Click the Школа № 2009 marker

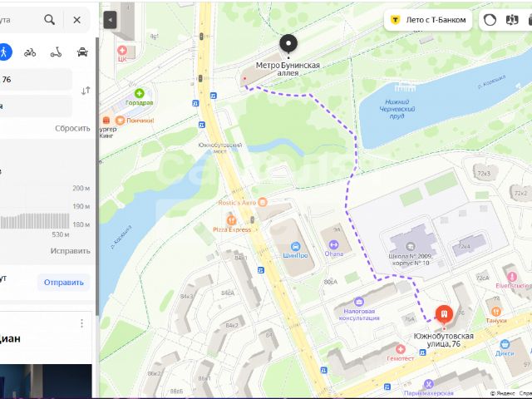tap(410, 247)
